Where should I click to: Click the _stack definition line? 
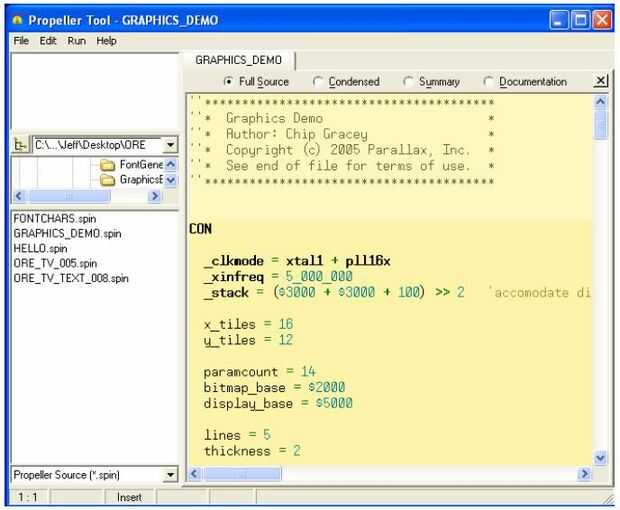(x=334, y=293)
